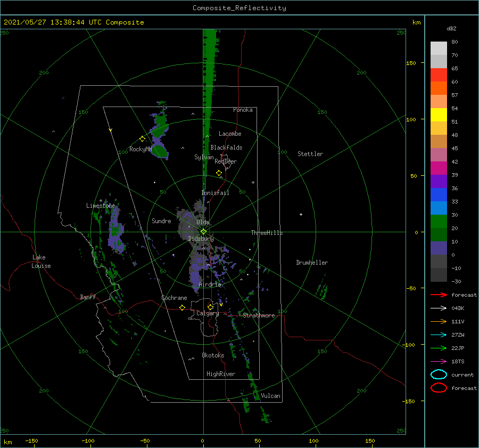Choose the tan swatch between 48 and 45
The height and width of the screenshot is (448, 479).
tap(439, 142)
